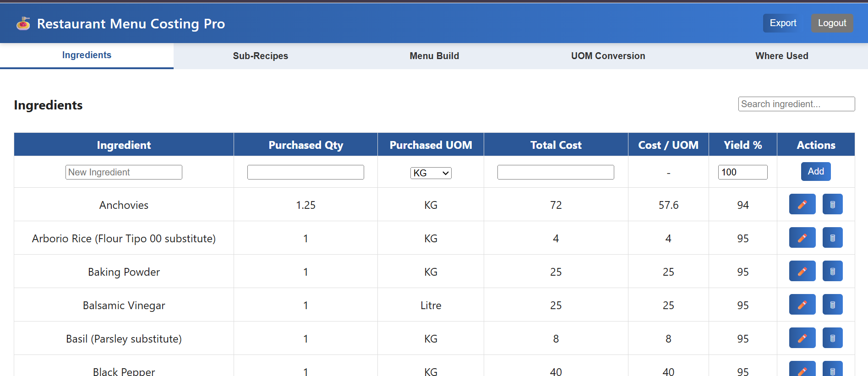Image resolution: width=868 pixels, height=376 pixels.
Task: Edit the Black Pepper row
Action: click(x=802, y=369)
